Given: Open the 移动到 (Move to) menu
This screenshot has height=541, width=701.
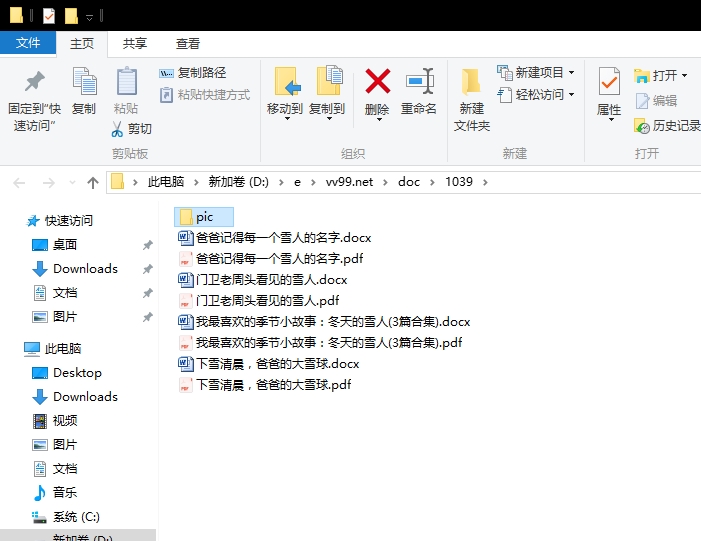Looking at the screenshot, I should 285,94.
